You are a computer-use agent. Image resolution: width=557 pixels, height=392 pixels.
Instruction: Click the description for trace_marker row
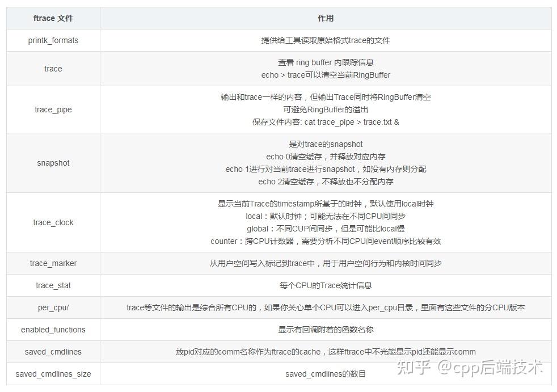click(327, 263)
